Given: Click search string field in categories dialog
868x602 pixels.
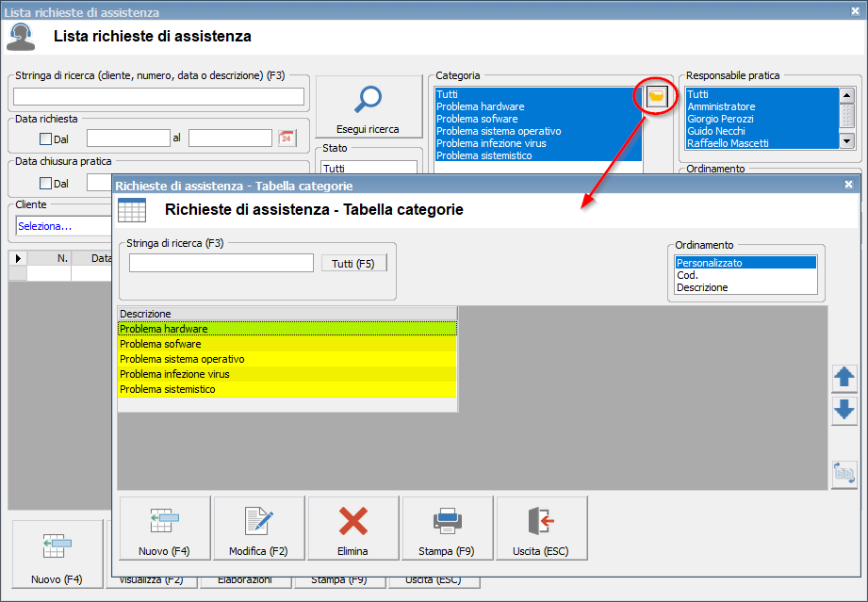Looking at the screenshot, I should point(221,263).
